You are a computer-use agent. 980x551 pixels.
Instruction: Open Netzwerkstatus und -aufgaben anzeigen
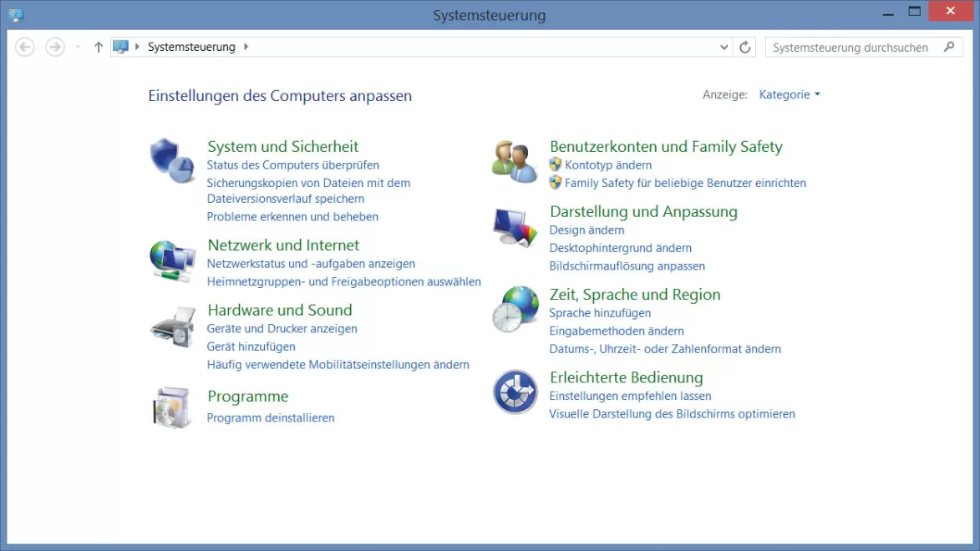pyautogui.click(x=311, y=264)
